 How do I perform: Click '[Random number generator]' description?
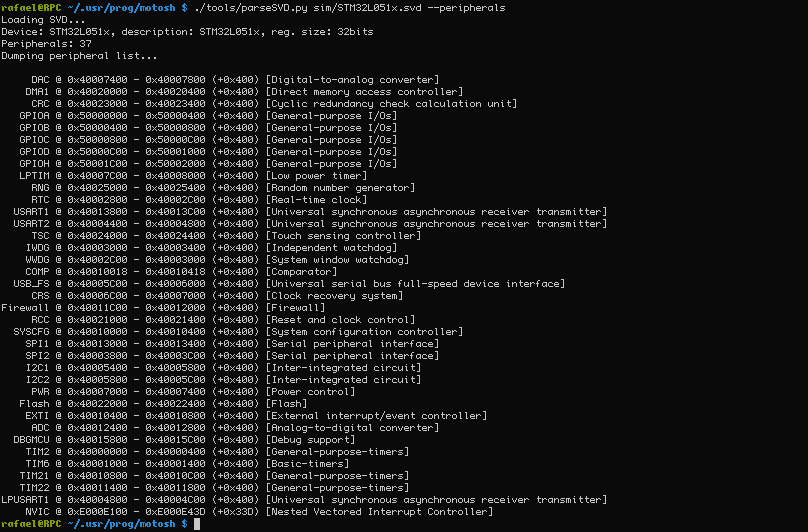[340, 188]
